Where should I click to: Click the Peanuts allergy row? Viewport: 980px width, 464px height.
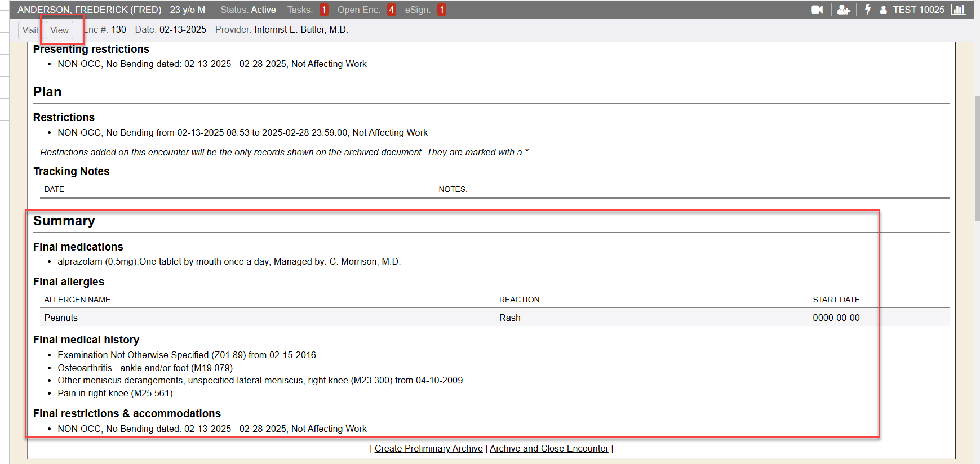point(61,318)
